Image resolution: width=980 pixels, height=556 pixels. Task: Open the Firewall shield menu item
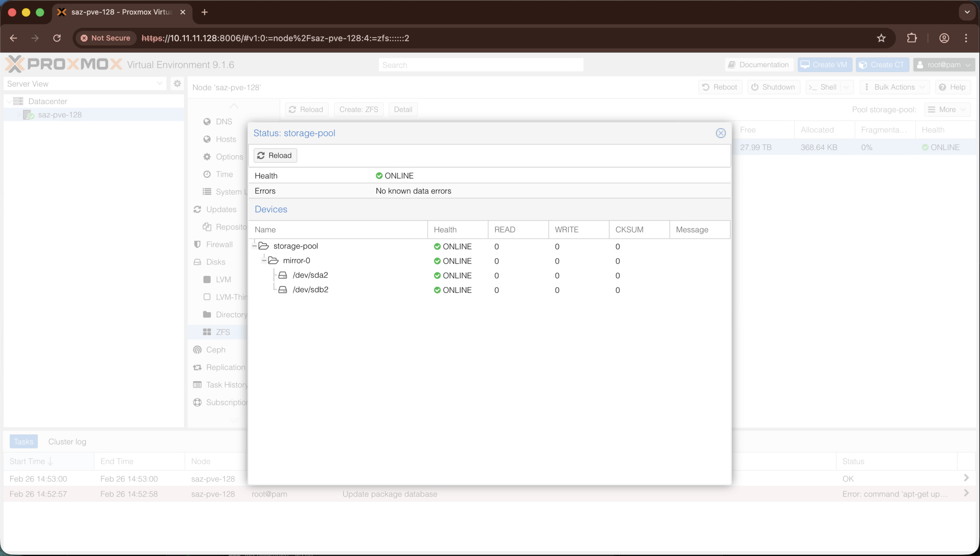coord(219,245)
